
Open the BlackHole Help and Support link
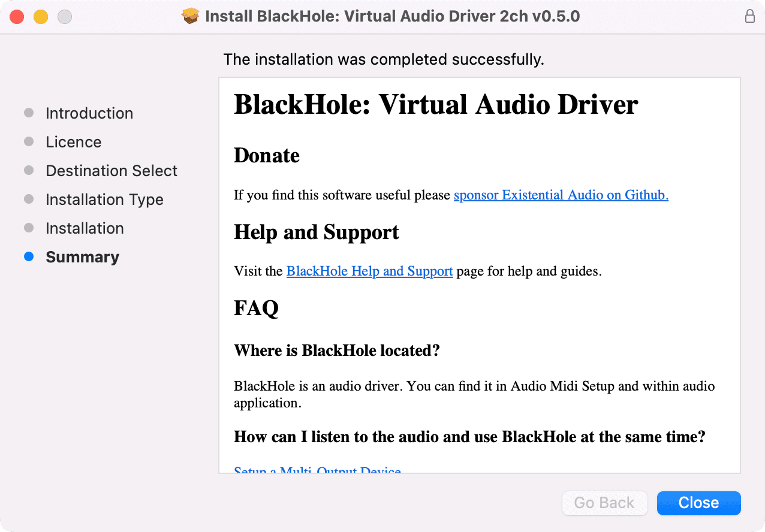point(369,271)
